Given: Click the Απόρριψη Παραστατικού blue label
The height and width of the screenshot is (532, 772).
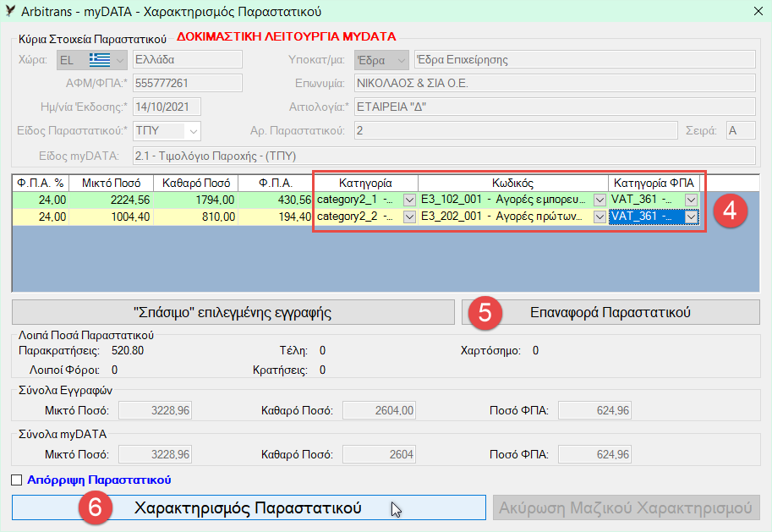Looking at the screenshot, I should click(x=99, y=480).
